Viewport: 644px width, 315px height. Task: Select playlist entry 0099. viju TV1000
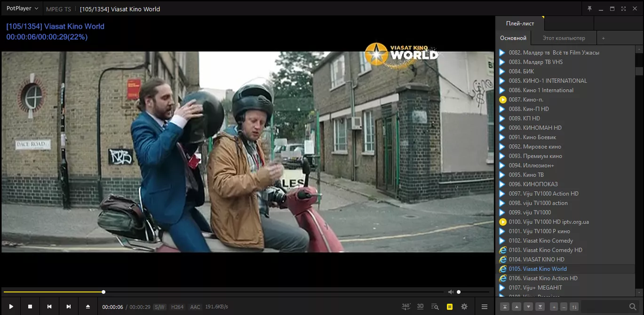click(x=566, y=213)
